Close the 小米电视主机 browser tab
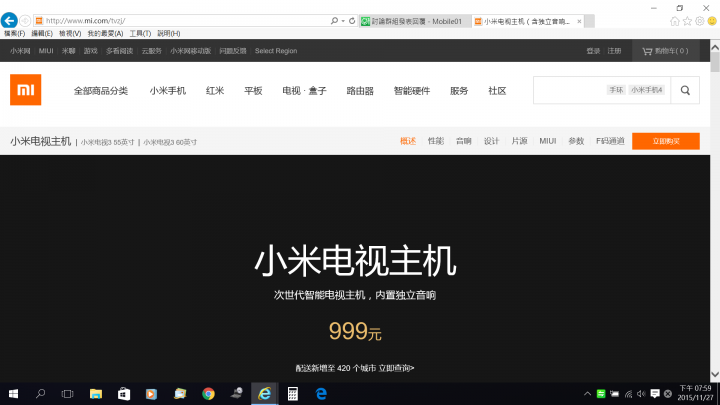 pyautogui.click(x=579, y=21)
